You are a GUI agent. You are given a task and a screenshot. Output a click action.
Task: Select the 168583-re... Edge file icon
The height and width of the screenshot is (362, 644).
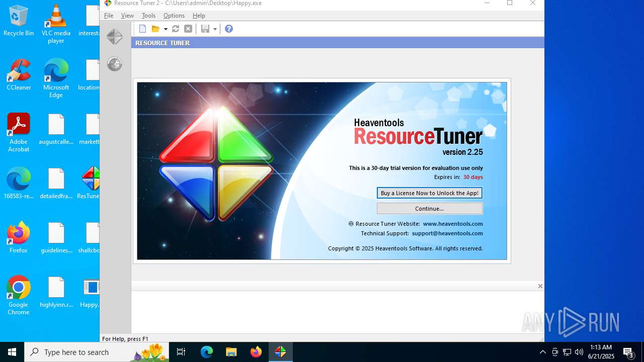click(19, 184)
